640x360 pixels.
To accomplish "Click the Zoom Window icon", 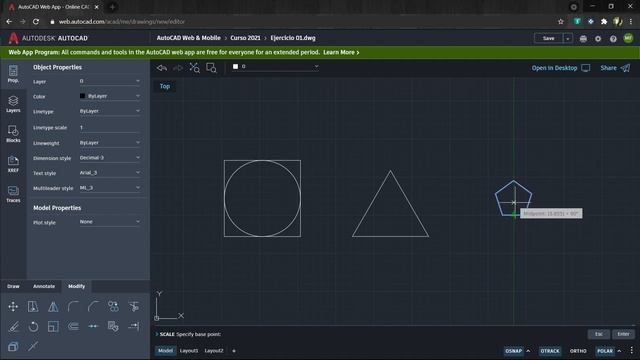I will click(x=211, y=68).
